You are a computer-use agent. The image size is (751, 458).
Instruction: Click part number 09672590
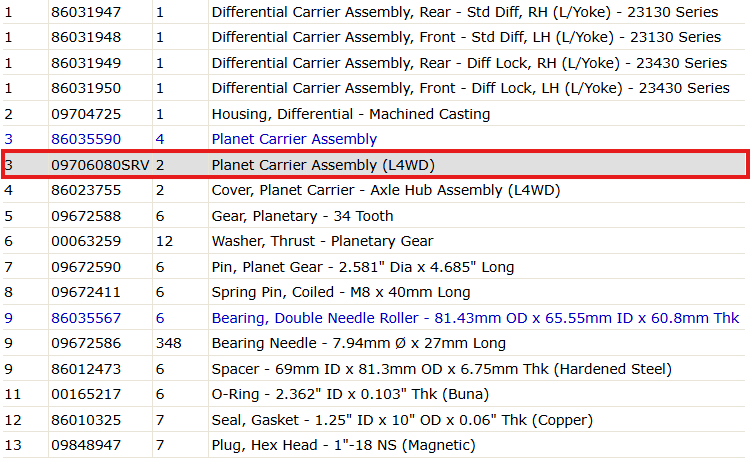[86, 267]
